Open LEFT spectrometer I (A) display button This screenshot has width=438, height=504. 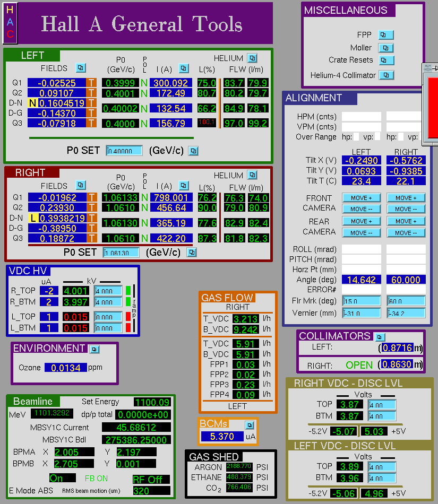pos(184,68)
